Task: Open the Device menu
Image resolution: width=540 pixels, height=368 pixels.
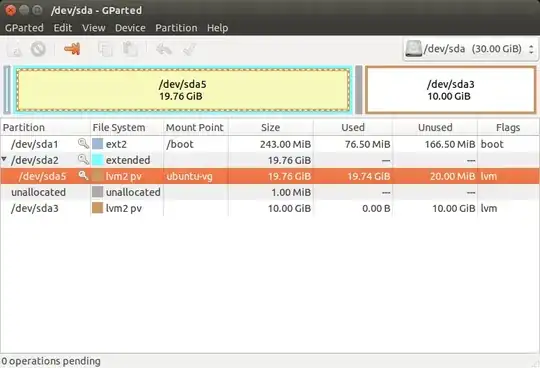Action: click(x=130, y=28)
